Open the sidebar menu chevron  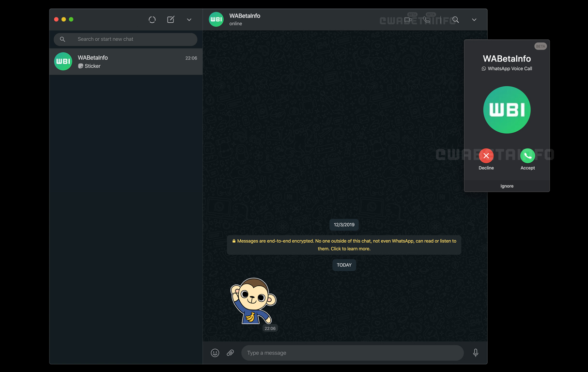(x=189, y=20)
